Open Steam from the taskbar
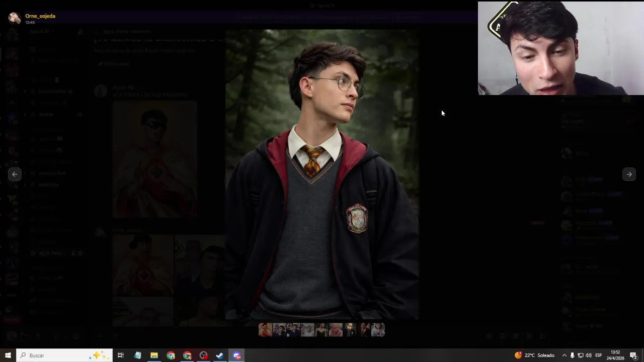Screen dimensions: 644x362 [220, 355]
